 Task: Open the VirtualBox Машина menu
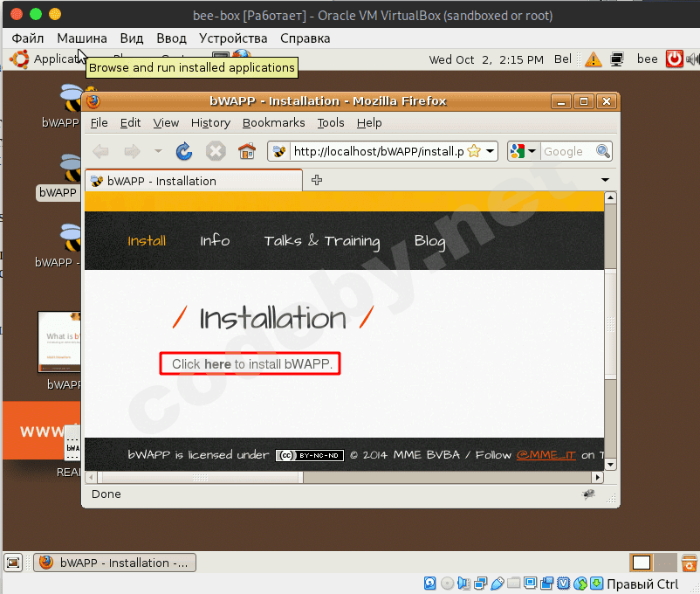(82, 38)
